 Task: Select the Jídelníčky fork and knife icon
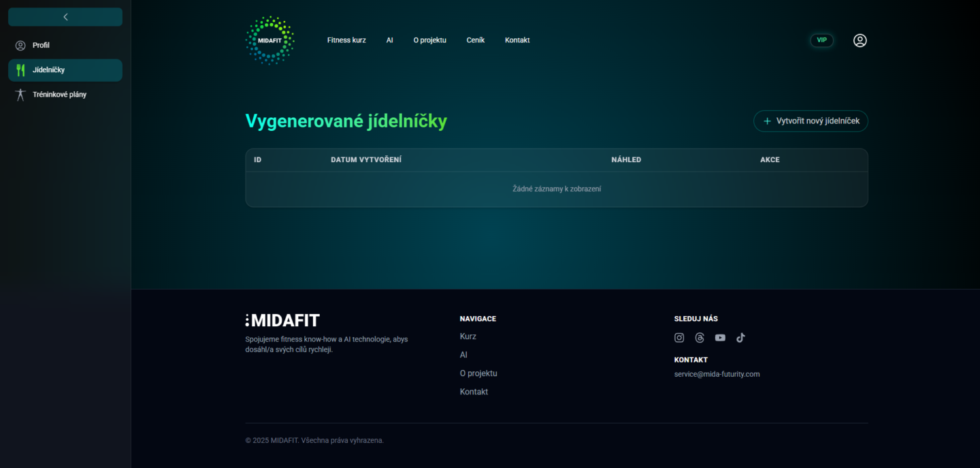[20, 70]
